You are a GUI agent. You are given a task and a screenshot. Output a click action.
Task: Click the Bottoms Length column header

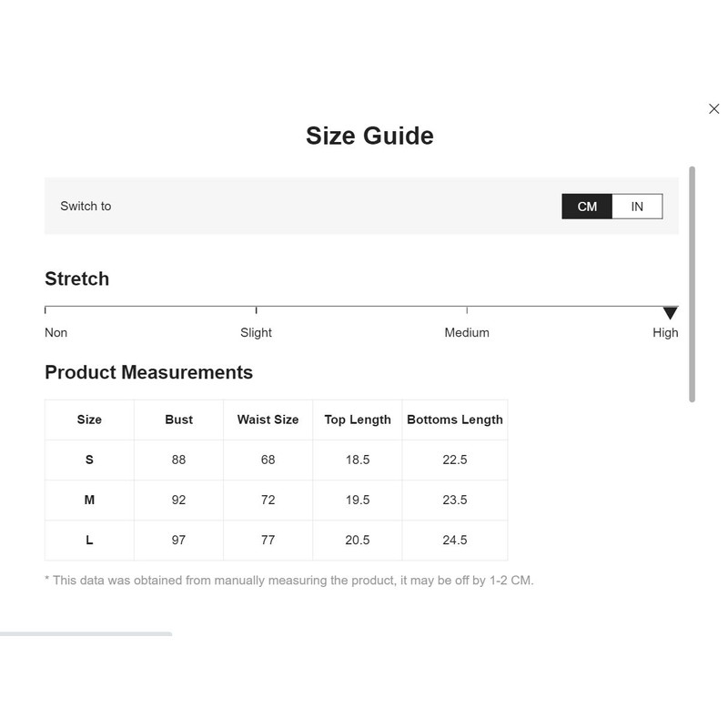[x=455, y=420]
